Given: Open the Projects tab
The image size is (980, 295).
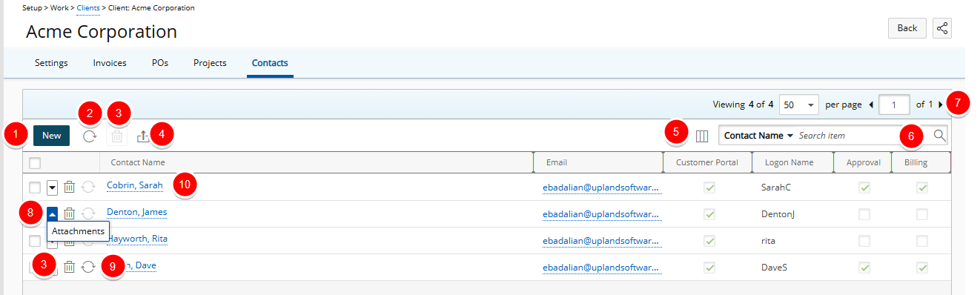Looking at the screenshot, I should 210,63.
